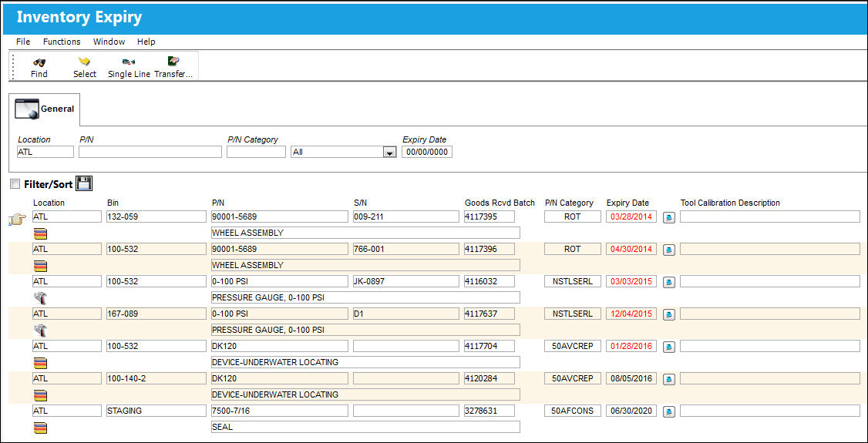Click bin field STAGING
The width and height of the screenshot is (868, 443).
coord(156,411)
